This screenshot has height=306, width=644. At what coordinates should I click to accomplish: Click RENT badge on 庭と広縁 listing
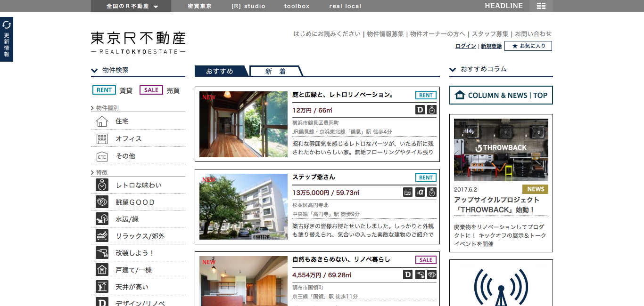(426, 95)
